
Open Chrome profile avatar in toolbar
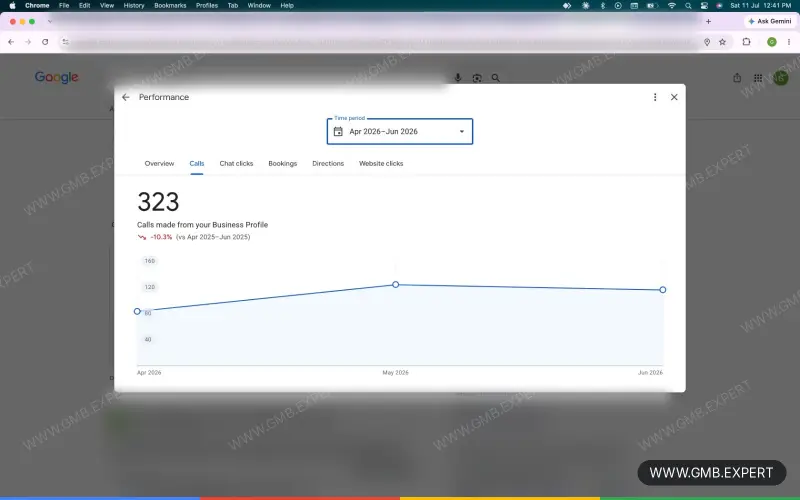[x=772, y=42]
